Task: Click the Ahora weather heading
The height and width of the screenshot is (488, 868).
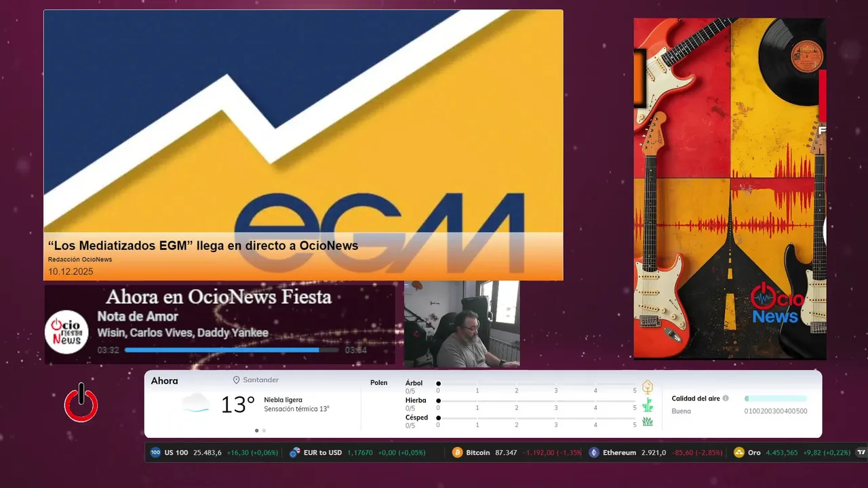Action: [x=165, y=381]
